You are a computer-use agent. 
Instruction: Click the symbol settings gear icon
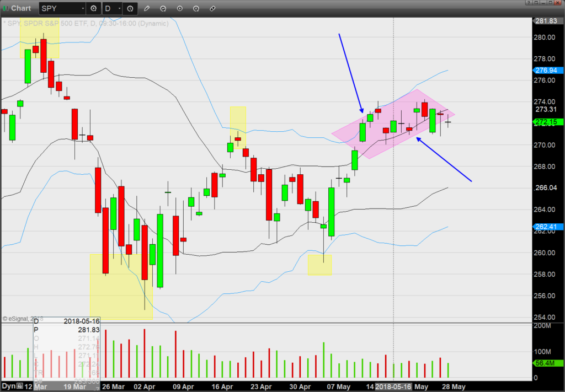[x=93, y=8]
